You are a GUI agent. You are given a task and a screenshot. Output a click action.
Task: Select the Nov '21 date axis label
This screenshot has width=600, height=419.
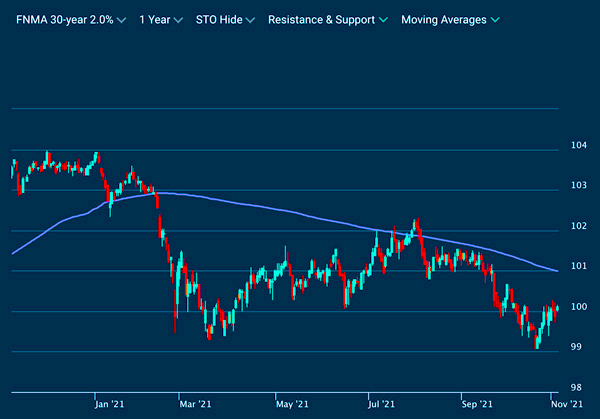coord(566,404)
